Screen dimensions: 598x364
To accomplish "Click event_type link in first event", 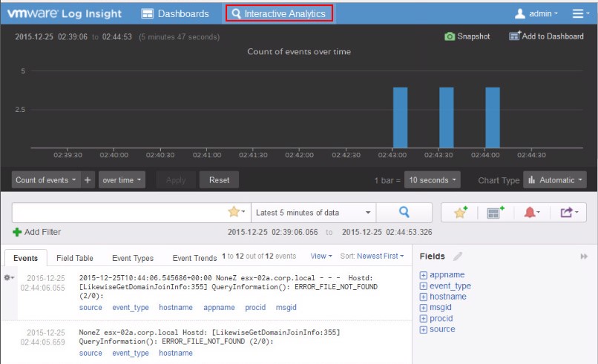I will (131, 307).
